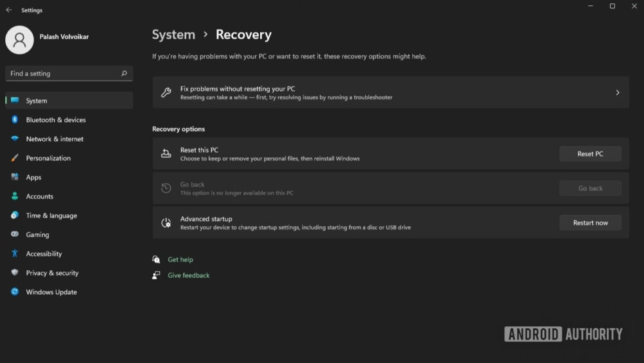Navigate to System in the breadcrumb

coord(173,35)
